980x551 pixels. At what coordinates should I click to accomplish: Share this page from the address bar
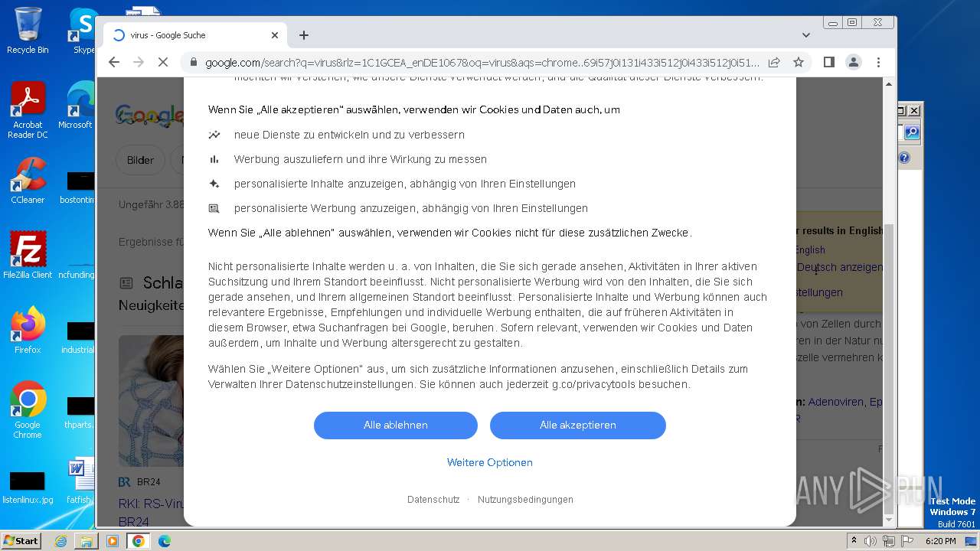click(774, 62)
